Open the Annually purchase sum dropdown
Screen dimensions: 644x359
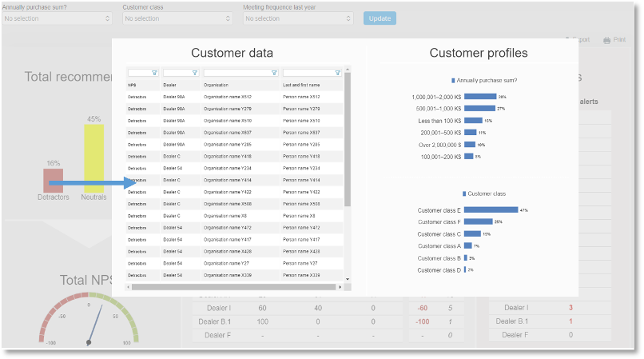57,18
